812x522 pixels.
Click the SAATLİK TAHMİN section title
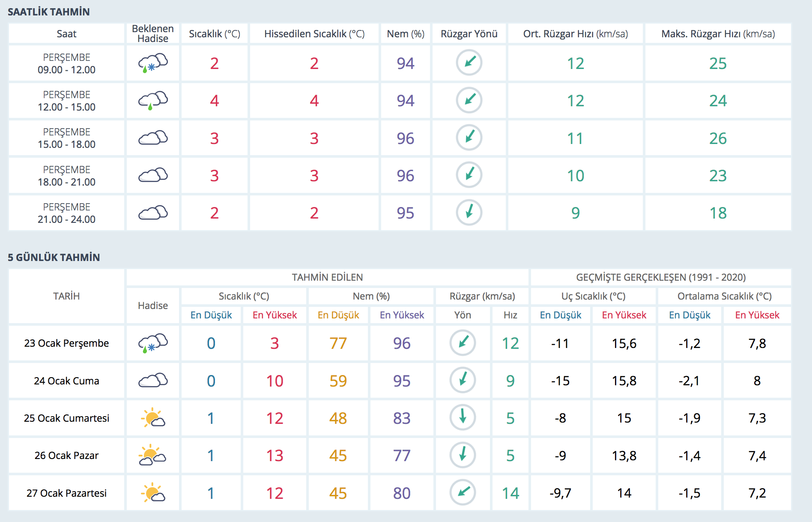point(49,12)
